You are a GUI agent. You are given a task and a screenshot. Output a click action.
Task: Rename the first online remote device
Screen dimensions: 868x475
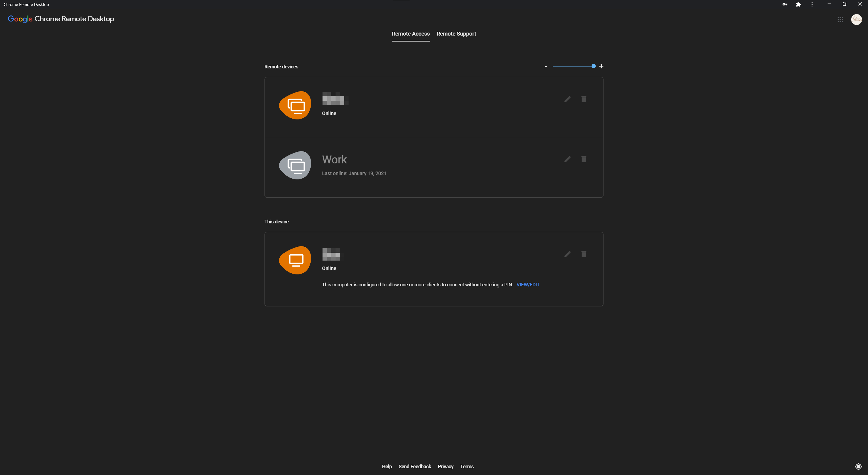pyautogui.click(x=567, y=99)
